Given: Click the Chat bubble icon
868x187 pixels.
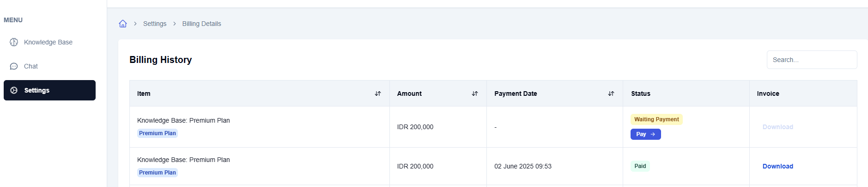Looking at the screenshot, I should (x=14, y=66).
